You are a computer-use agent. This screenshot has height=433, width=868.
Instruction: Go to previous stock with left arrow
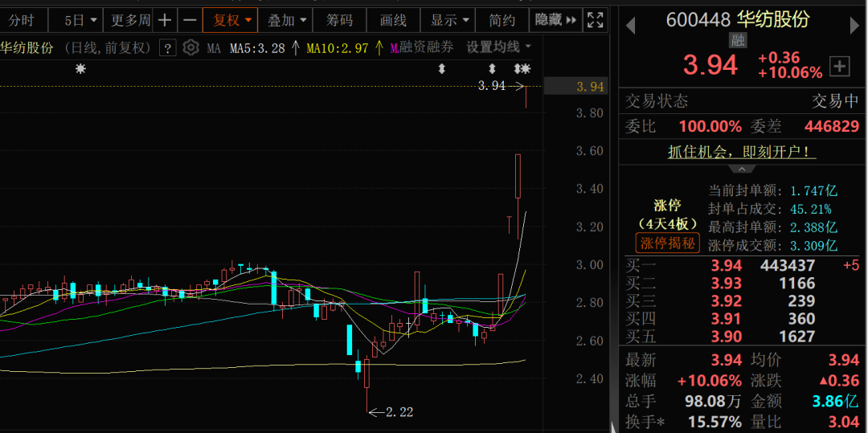click(x=631, y=25)
